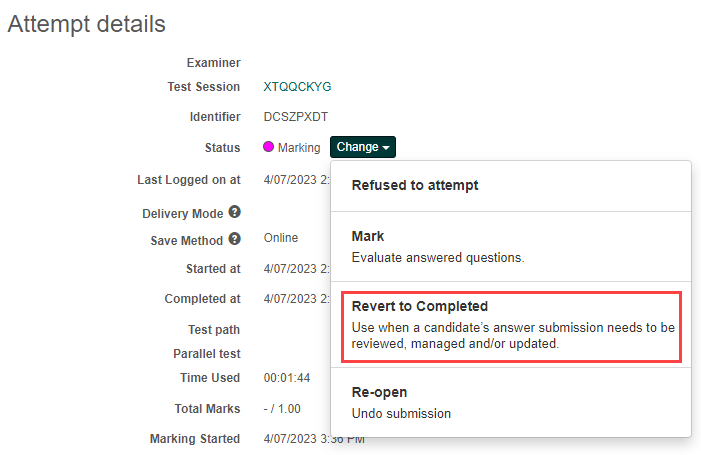The image size is (701, 455).
Task: Choose Mark to evaluate answered questions
Action: pyautogui.click(x=437, y=246)
